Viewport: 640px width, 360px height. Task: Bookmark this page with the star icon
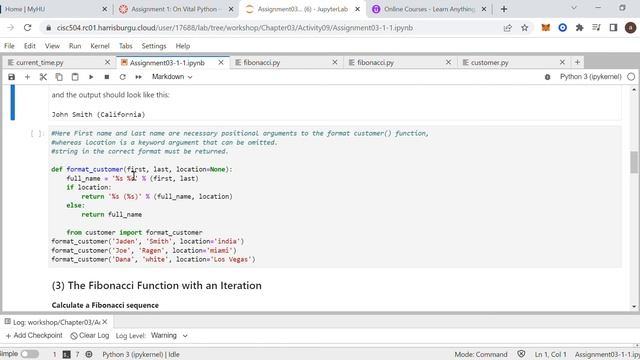tap(524, 28)
